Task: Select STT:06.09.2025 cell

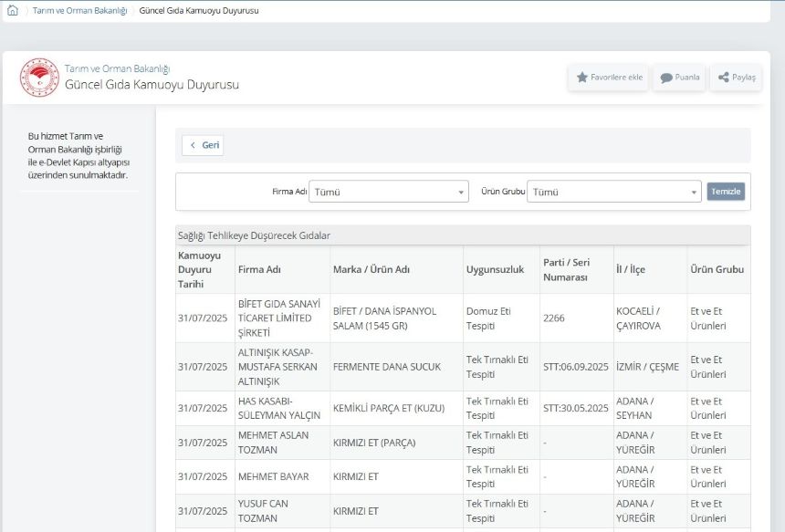Action: click(577, 367)
